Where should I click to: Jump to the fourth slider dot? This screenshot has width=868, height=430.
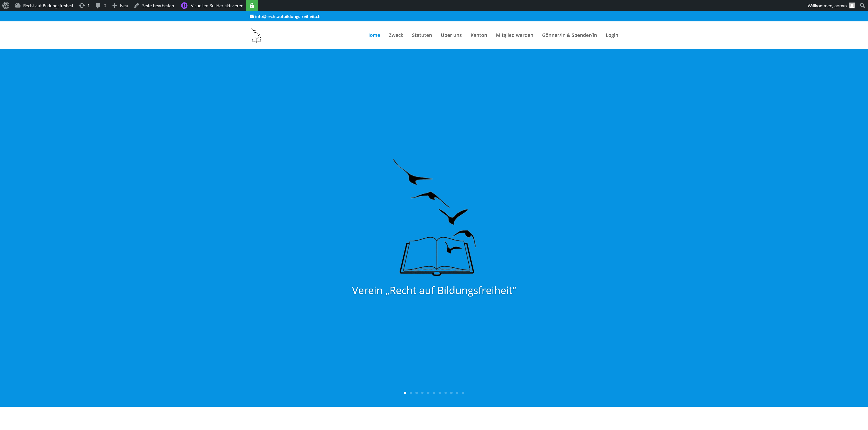422,393
